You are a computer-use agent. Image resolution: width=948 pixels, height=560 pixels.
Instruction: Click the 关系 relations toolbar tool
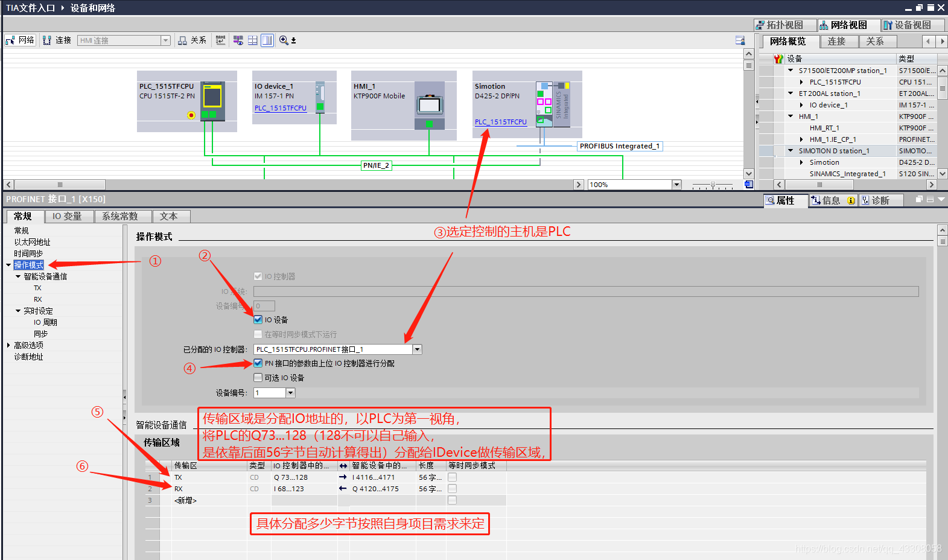coord(192,40)
